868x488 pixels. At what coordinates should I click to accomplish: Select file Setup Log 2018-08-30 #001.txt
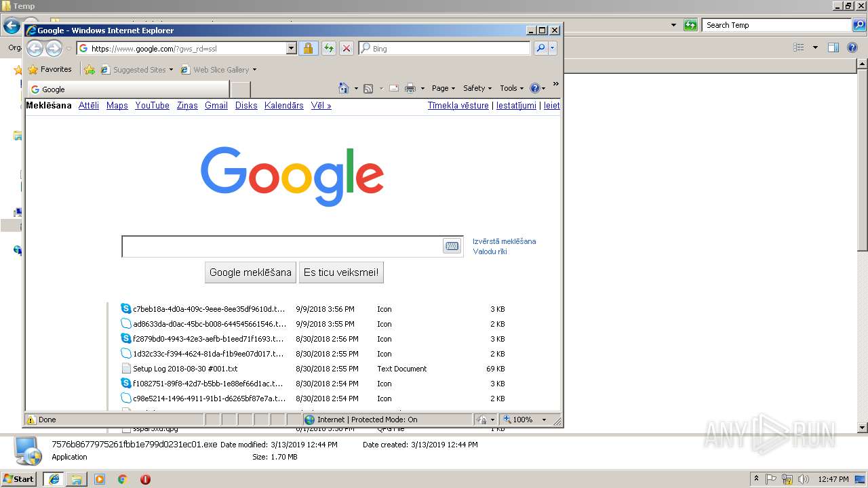pyautogui.click(x=185, y=369)
